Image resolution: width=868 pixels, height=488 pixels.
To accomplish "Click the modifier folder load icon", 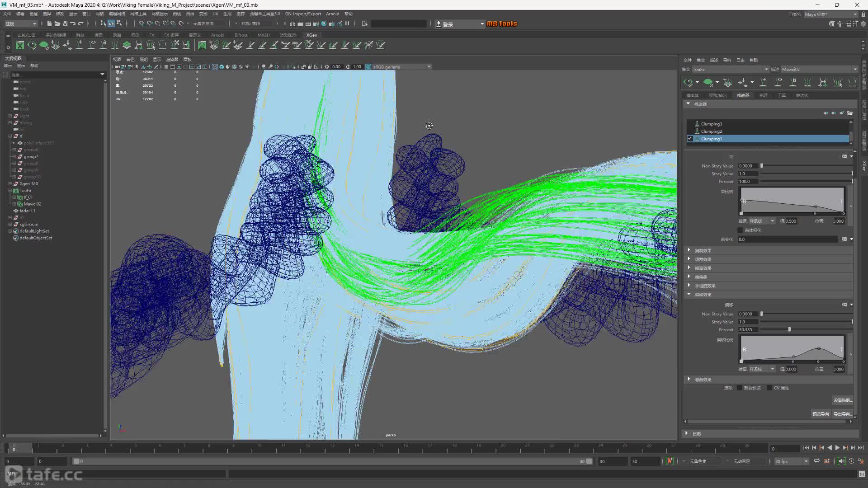I will pyautogui.click(x=850, y=113).
